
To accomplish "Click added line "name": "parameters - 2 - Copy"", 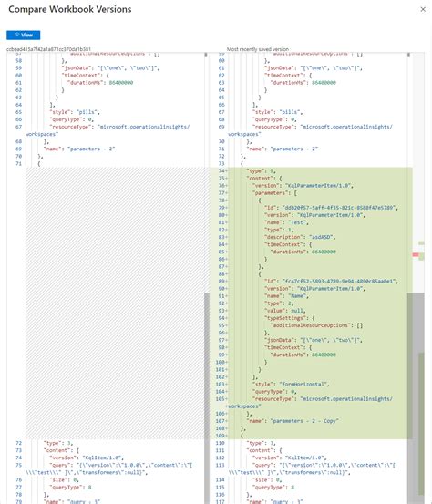I will [293, 421].
